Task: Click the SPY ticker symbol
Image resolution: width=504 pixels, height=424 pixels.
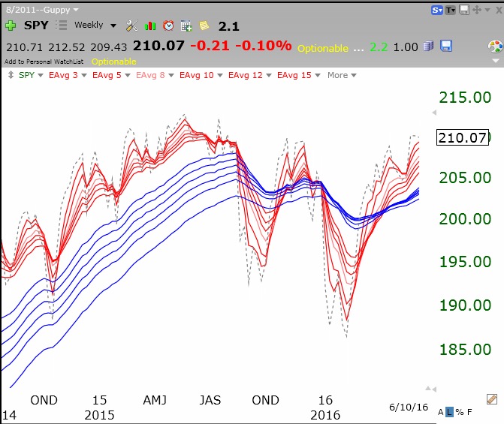Action: coord(36,25)
